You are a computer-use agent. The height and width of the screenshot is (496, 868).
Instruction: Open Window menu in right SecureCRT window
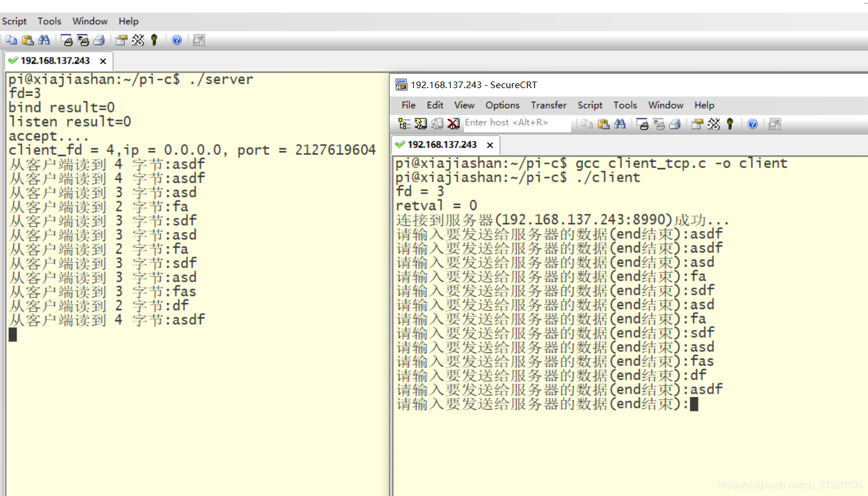click(666, 105)
